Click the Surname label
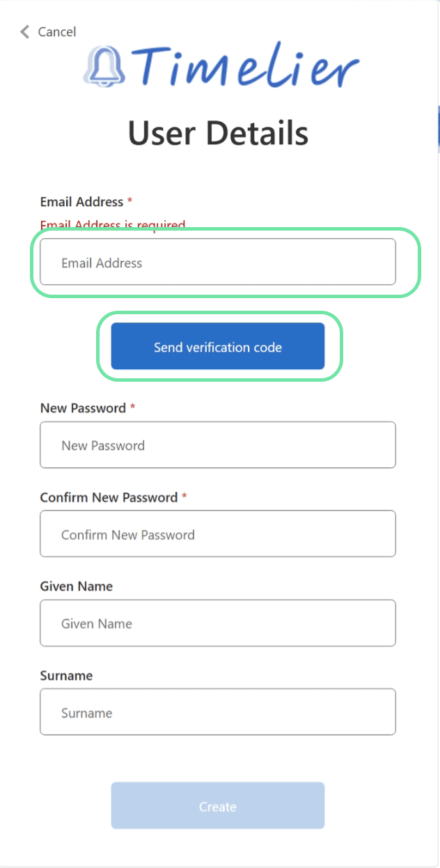The image size is (440, 868). point(66,676)
